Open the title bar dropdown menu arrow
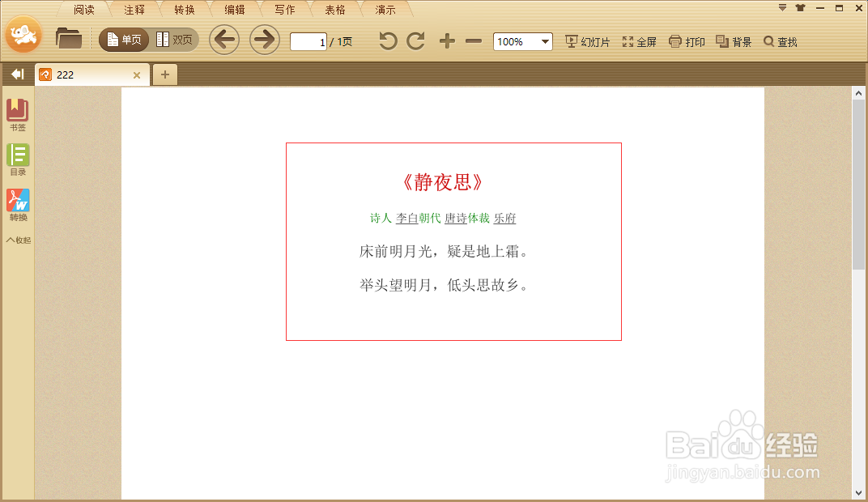868x502 pixels. (x=782, y=8)
